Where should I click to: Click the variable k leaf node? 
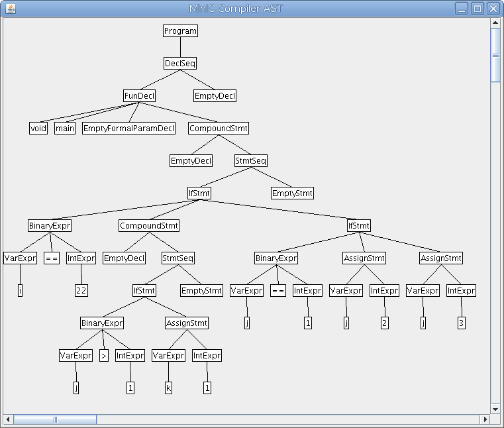pyautogui.click(x=168, y=388)
